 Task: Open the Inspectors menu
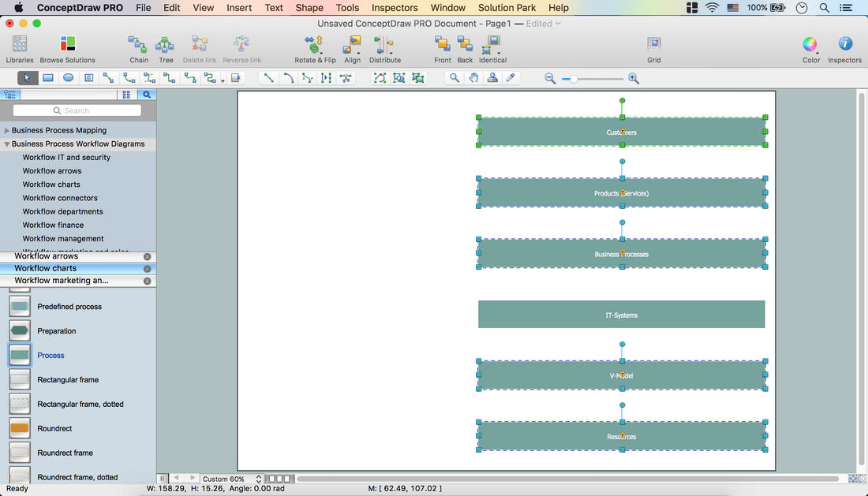pos(394,8)
